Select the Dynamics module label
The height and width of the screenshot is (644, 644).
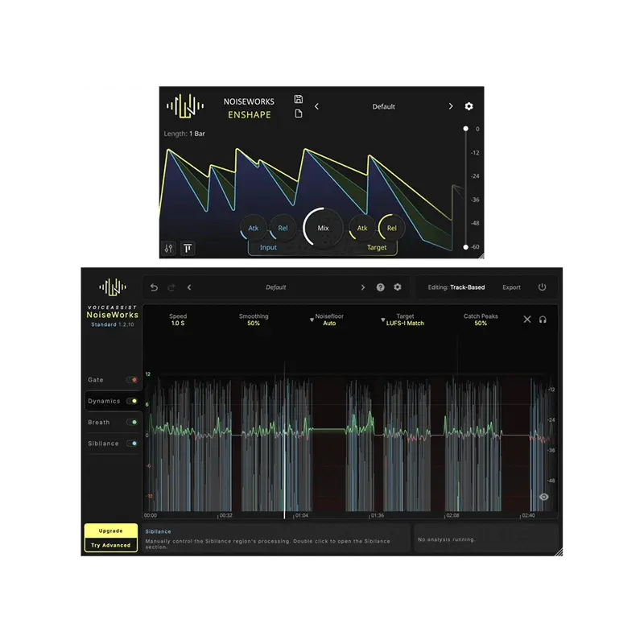coord(104,401)
